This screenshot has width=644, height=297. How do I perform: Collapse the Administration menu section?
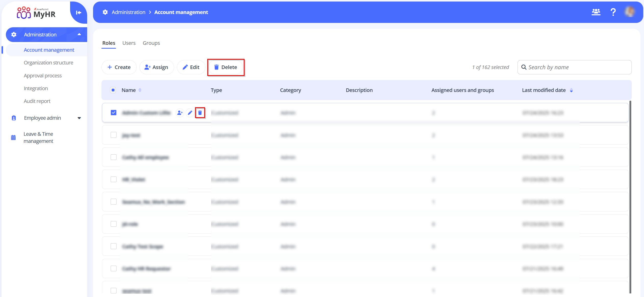pos(79,34)
